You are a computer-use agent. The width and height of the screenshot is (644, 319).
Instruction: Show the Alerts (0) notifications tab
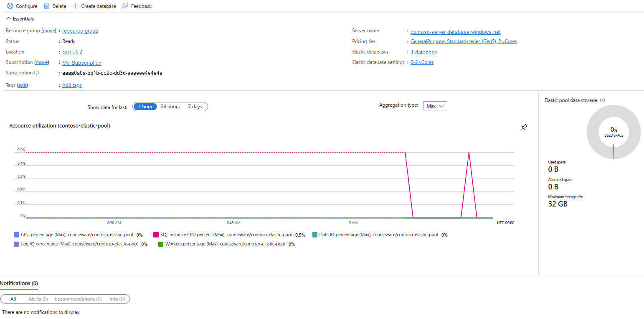pyautogui.click(x=38, y=299)
